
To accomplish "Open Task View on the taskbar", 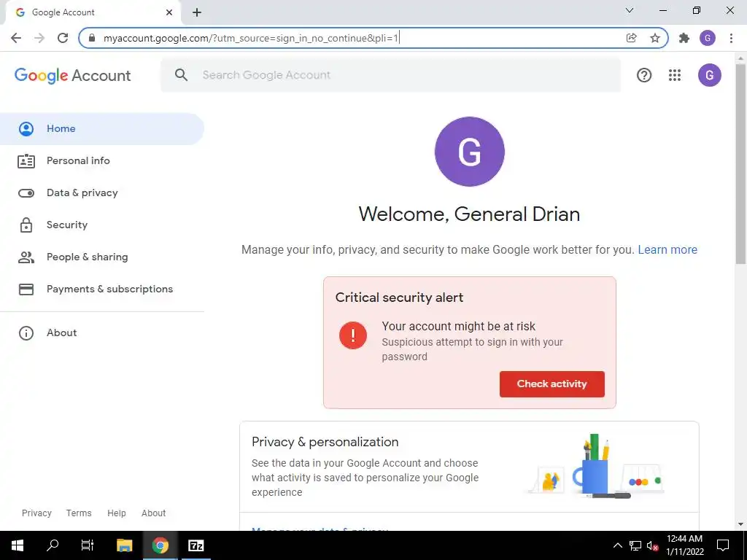I will point(88,545).
